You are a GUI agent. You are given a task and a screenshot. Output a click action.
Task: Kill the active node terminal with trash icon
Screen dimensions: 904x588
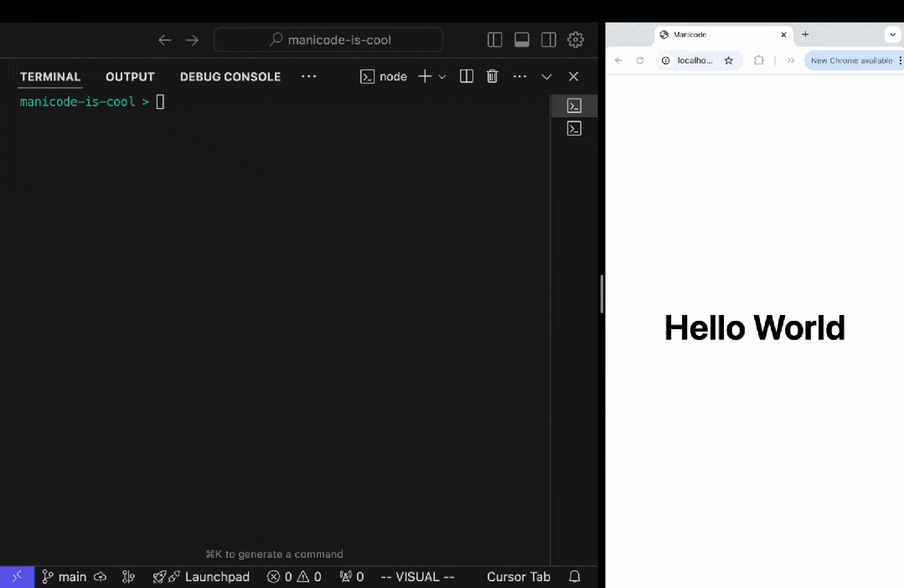492,76
